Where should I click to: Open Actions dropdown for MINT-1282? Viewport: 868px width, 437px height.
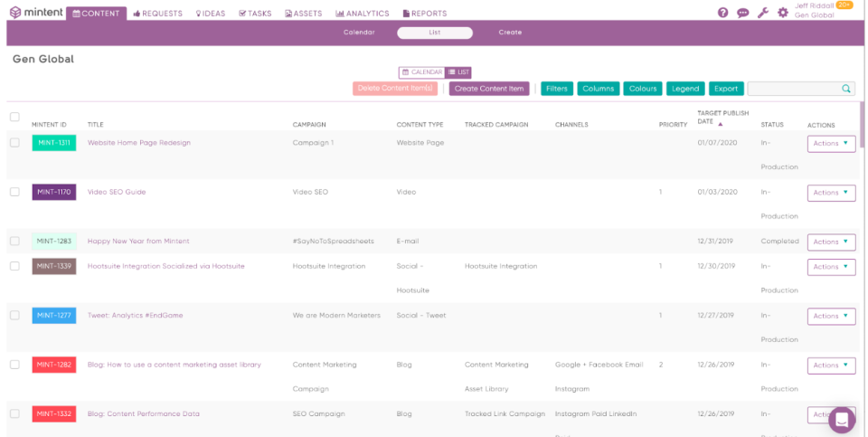click(x=832, y=366)
